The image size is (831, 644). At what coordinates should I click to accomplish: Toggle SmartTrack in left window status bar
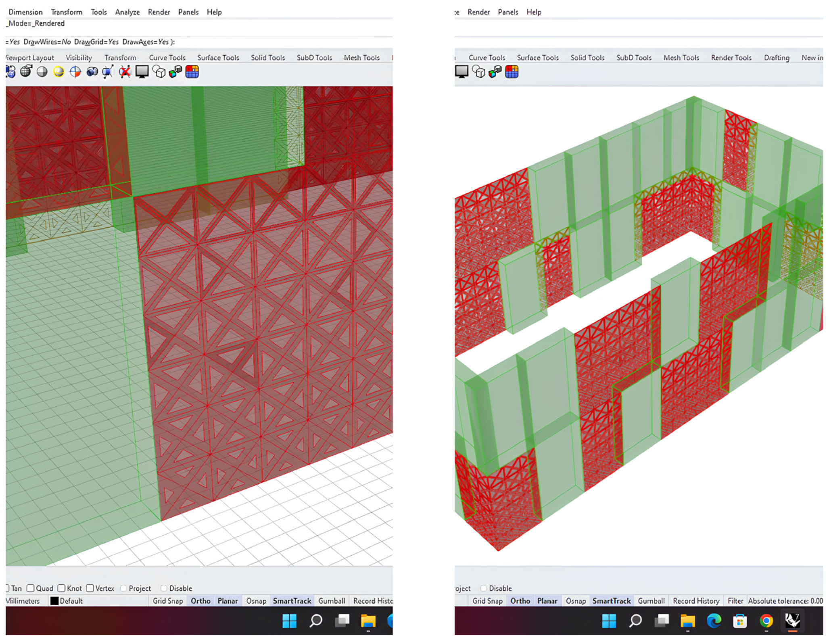tap(292, 601)
